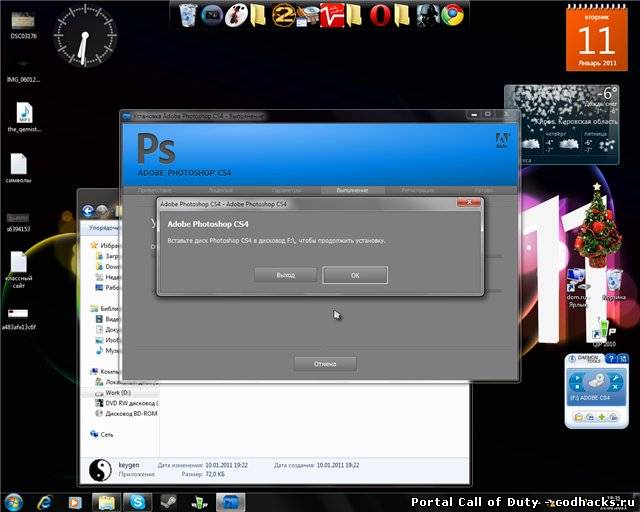Viewport: 640px width, 512px height.
Task: Open the red chart app icon in dock
Action: pyautogui.click(x=332, y=16)
